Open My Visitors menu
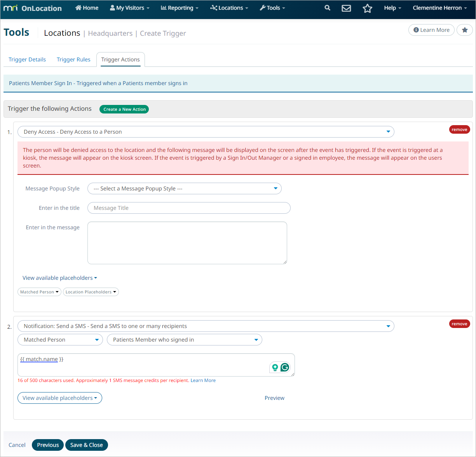 point(129,8)
